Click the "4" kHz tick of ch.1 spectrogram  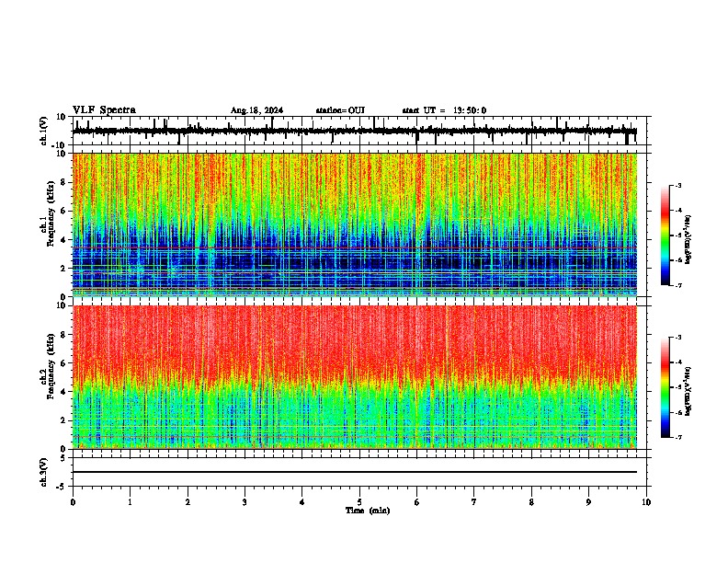pyautogui.click(x=64, y=240)
